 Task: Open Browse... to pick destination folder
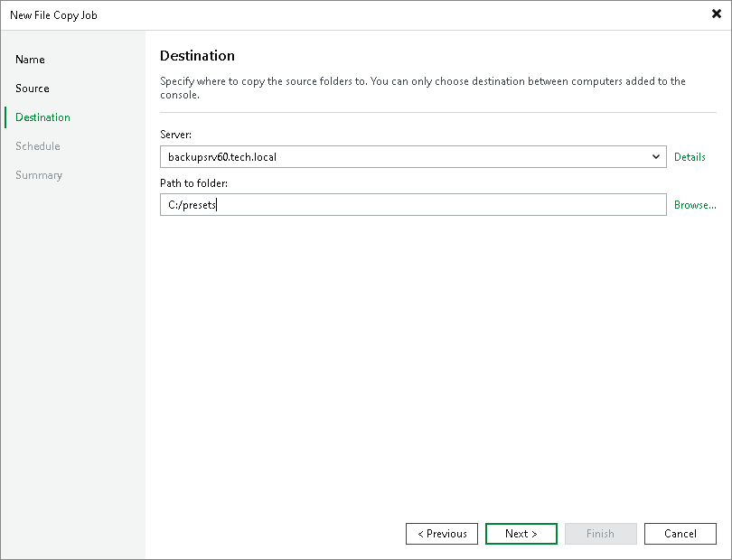click(695, 205)
